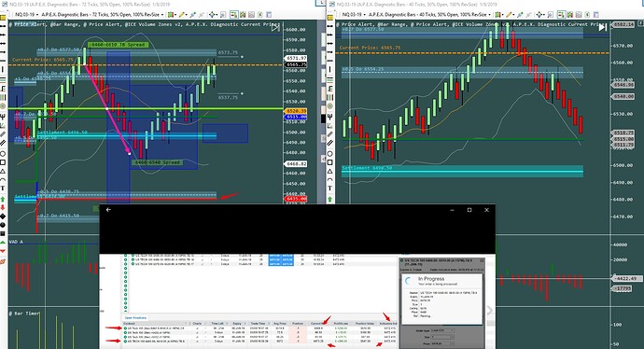Select the Text tool in right chart's drawing sidebar
Viewport: 644px width, 349px height.
[329, 188]
